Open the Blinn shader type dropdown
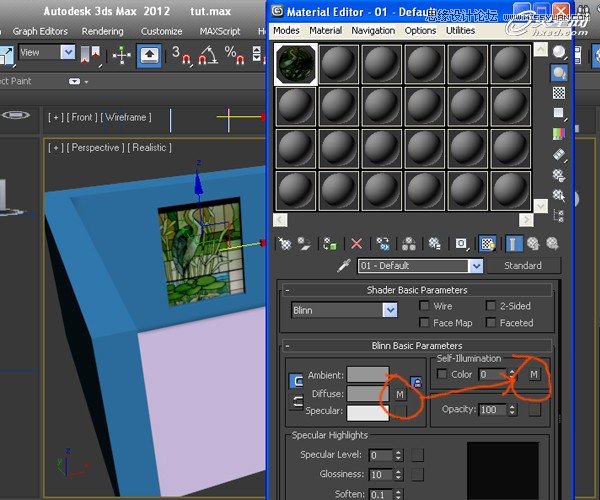The image size is (600, 500). click(389, 311)
